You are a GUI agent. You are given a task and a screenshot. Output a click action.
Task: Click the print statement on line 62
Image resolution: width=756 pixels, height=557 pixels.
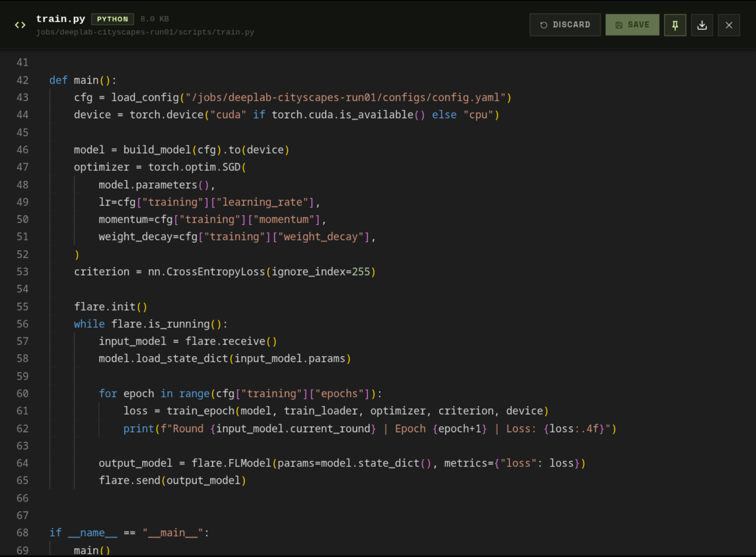[x=370, y=429]
